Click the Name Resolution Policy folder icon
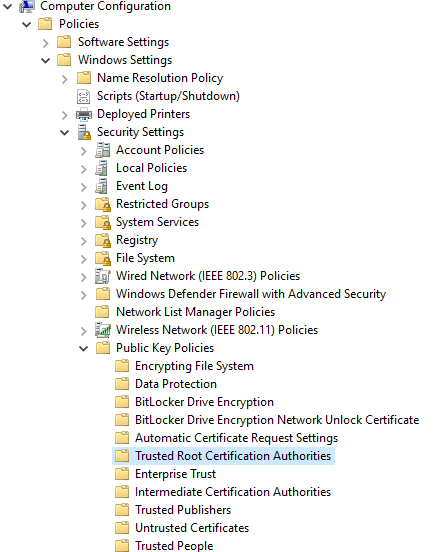 pyautogui.click(x=83, y=78)
